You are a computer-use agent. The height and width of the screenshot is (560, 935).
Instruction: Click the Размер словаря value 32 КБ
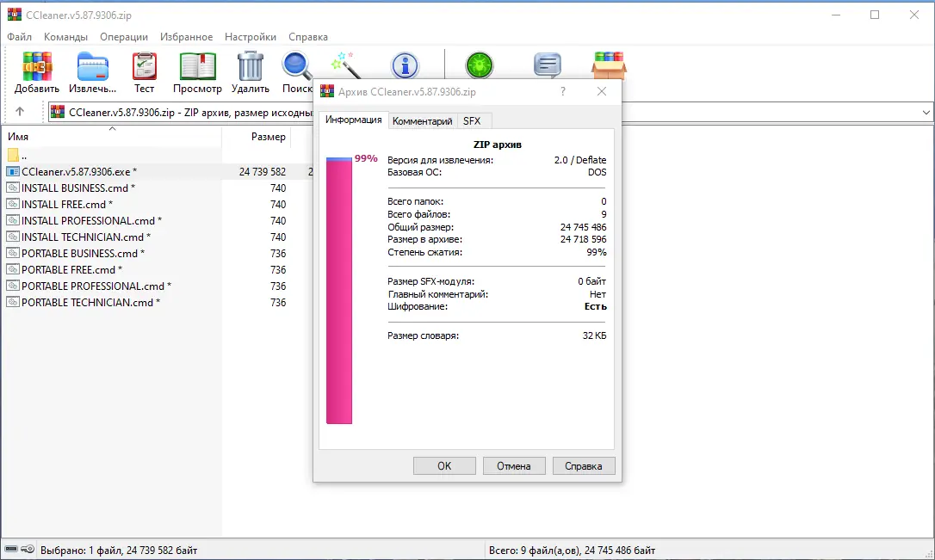pyautogui.click(x=595, y=335)
